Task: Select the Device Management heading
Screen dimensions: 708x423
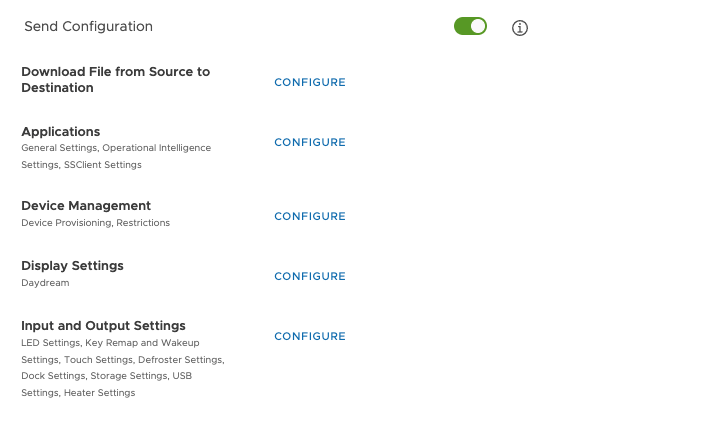Action: pos(86,205)
